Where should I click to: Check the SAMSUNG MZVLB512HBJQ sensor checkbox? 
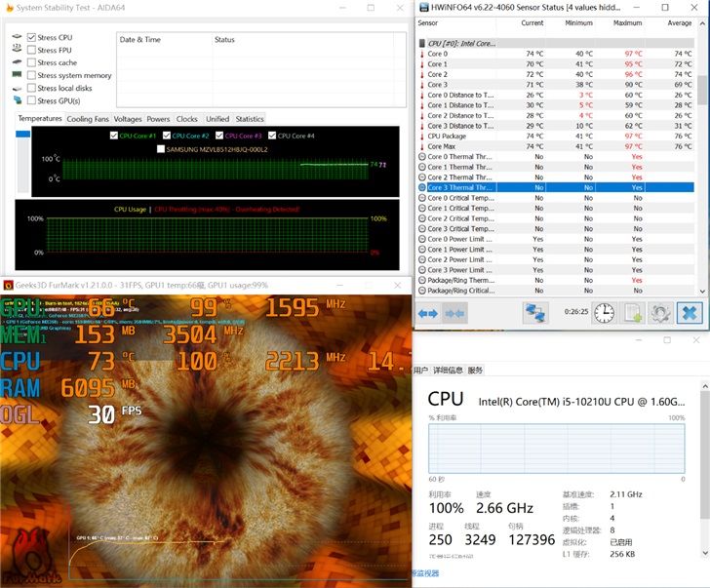160,149
